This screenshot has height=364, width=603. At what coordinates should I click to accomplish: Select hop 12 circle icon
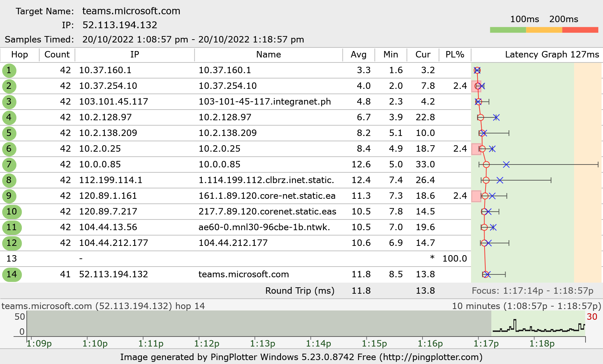pyautogui.click(x=11, y=243)
